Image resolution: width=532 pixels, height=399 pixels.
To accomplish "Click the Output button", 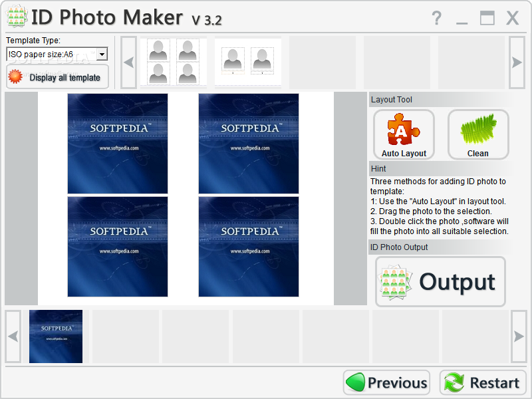I will coord(440,281).
